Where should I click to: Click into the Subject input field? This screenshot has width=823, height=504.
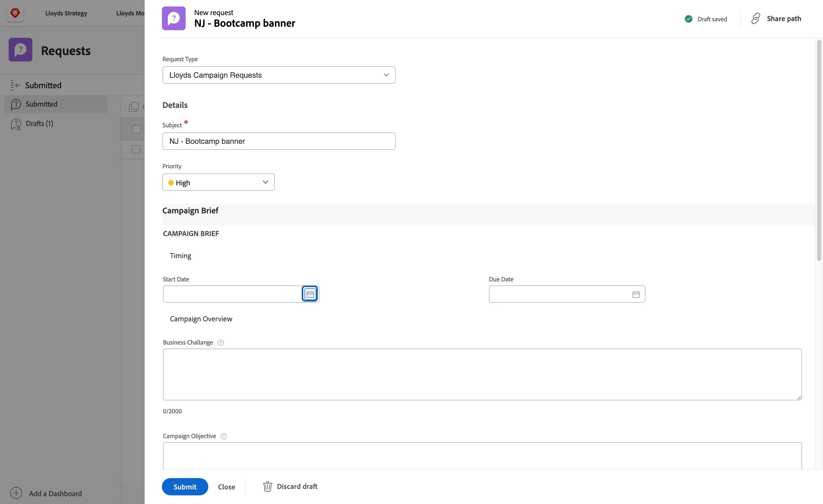point(279,141)
